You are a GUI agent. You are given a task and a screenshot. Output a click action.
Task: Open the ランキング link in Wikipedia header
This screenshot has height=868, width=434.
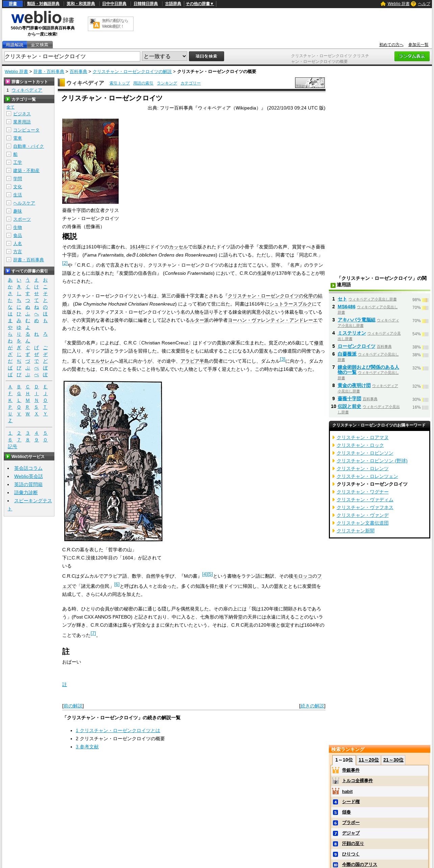point(167,83)
